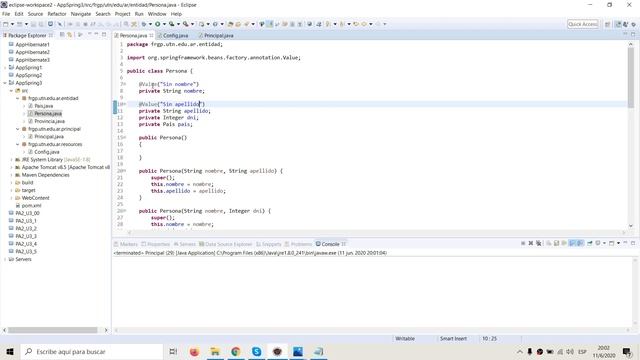The width and height of the screenshot is (640, 360).
Task: Click the Console terminate square icon
Action: coord(523,243)
